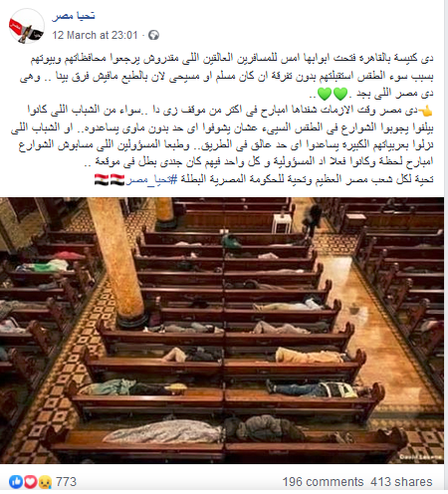
Task: Show who reacted via the 773 count
Action: point(66,482)
